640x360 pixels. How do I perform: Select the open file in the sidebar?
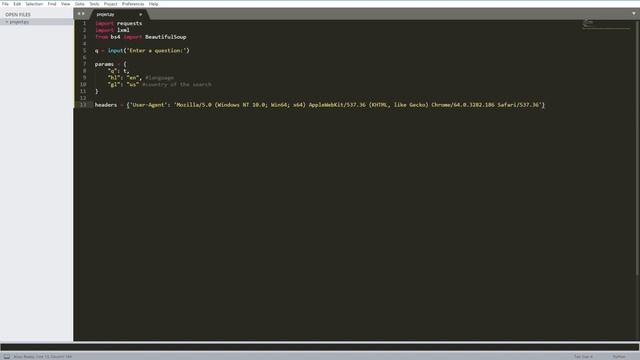click(37, 22)
